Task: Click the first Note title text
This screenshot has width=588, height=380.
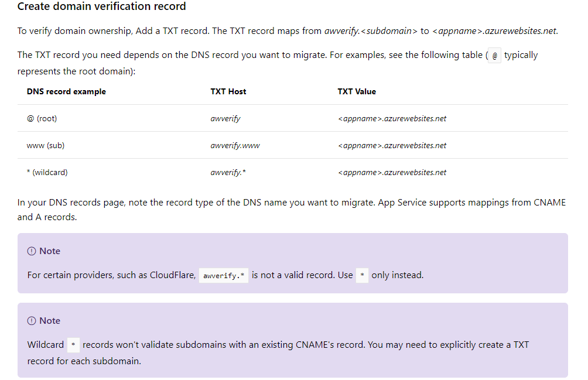Action: click(50, 251)
